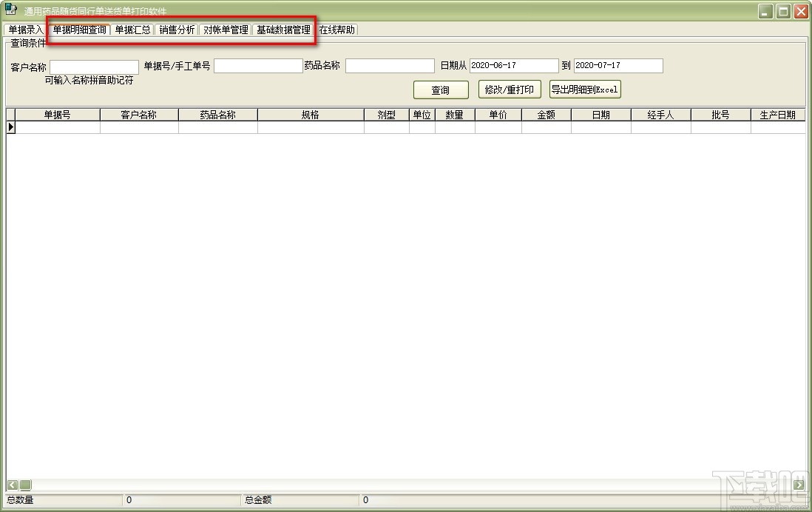Click the hint text 可输入名称拼音助记符
Screen dimensions: 812x512
coord(89,81)
